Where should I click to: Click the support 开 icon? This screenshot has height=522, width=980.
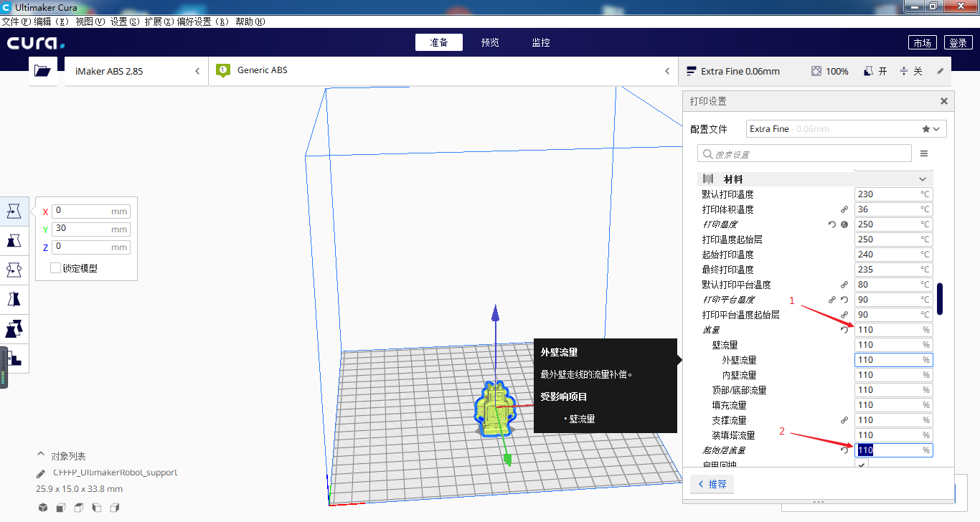[868, 71]
